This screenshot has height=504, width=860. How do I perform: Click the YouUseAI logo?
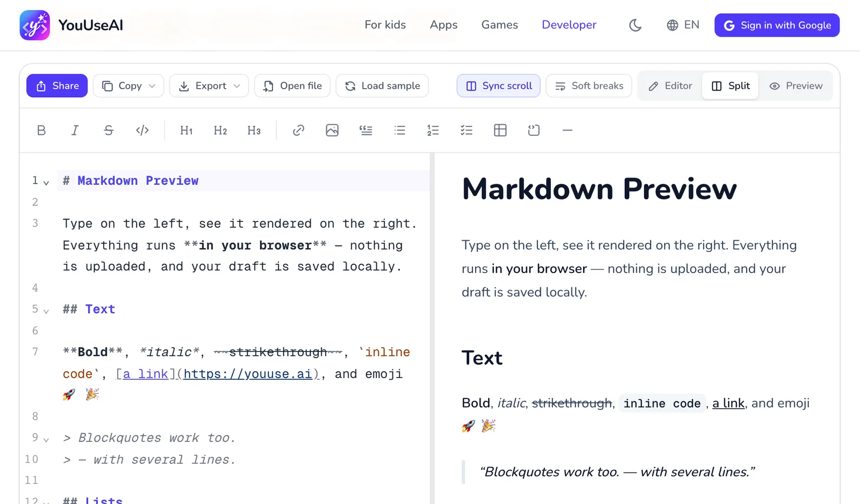[71, 25]
